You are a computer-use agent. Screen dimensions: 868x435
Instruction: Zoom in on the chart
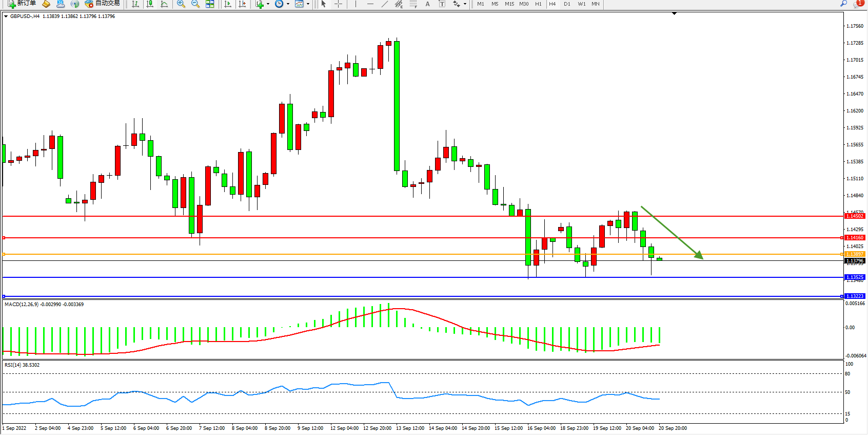click(x=181, y=4)
